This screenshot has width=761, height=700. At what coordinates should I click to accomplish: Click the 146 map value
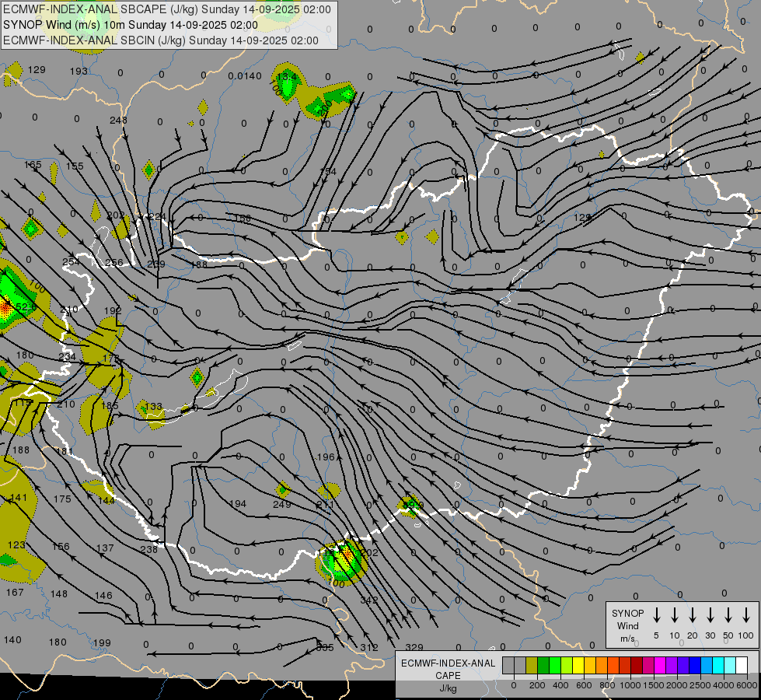[103, 595]
